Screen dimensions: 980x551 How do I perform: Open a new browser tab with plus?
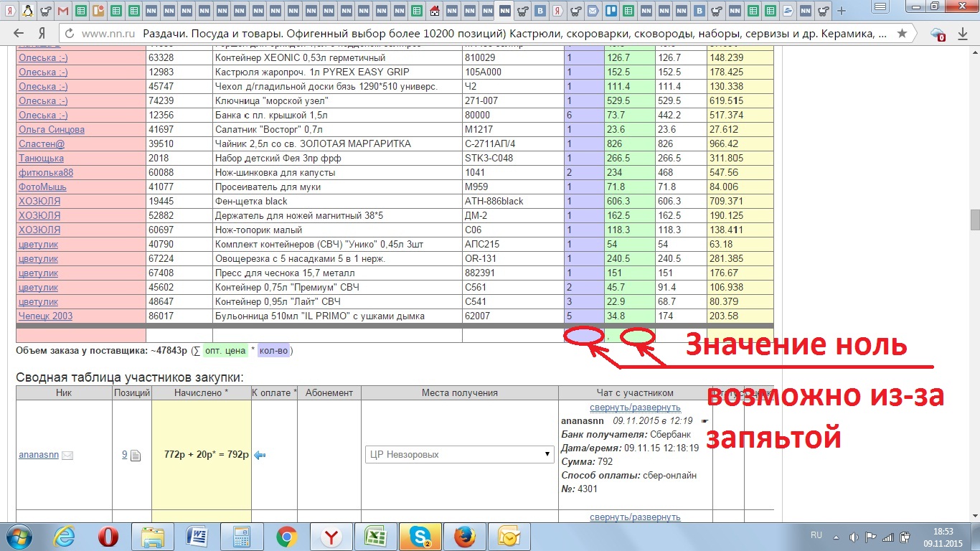tap(842, 11)
